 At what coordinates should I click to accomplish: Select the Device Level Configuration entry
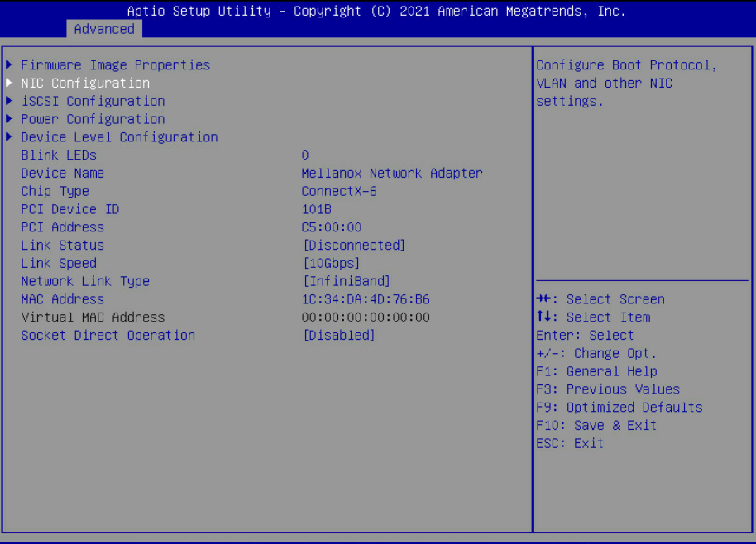tap(119, 137)
